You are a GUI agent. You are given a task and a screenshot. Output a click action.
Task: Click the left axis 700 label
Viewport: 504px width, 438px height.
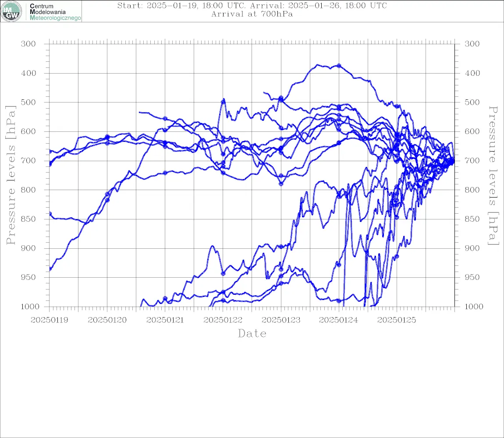point(28,161)
